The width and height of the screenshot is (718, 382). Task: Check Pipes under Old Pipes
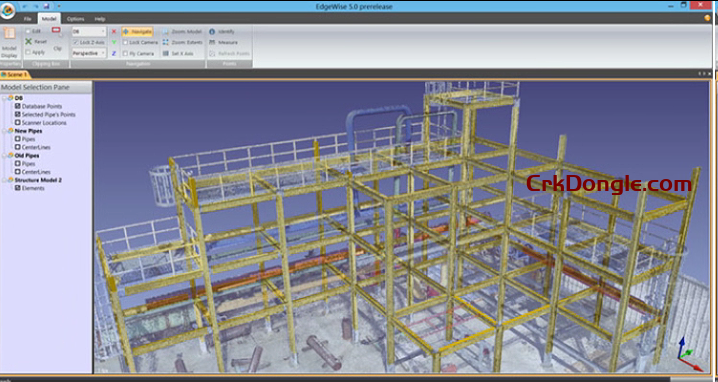tap(18, 164)
